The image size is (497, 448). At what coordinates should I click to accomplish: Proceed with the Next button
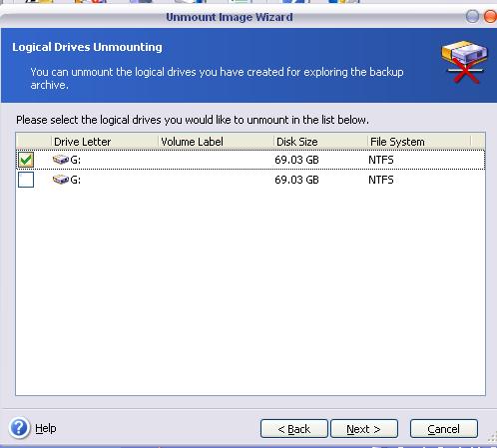tap(364, 429)
